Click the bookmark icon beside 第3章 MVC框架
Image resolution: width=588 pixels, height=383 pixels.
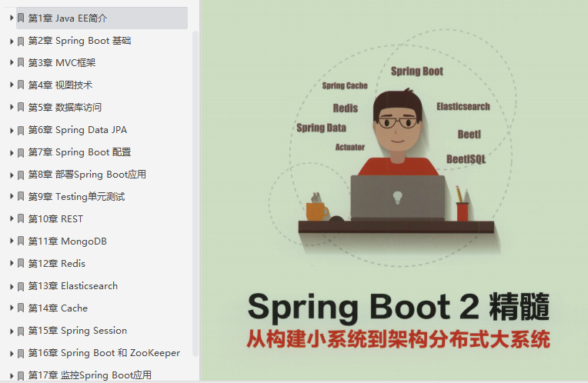(21, 62)
